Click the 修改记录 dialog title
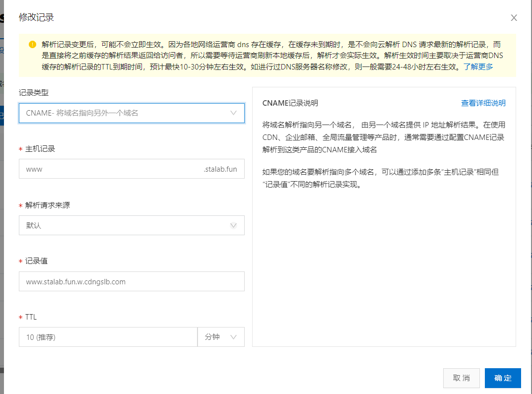This screenshot has height=394, width=532. coord(36,18)
